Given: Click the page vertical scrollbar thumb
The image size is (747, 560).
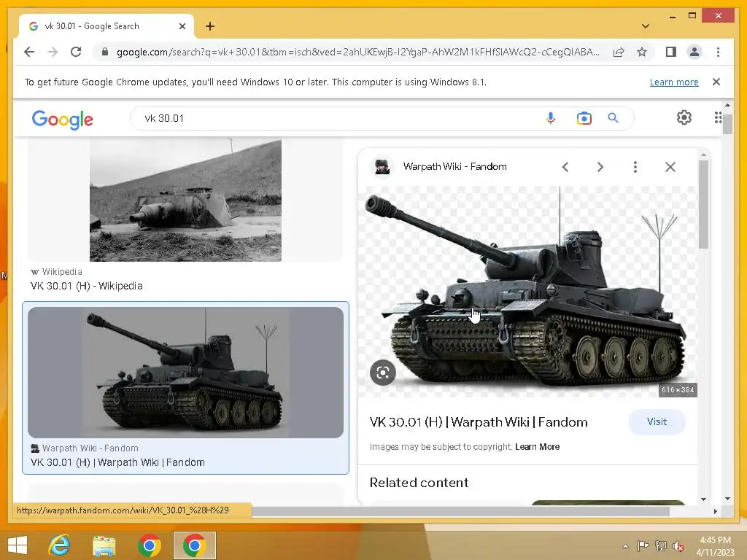Looking at the screenshot, I should point(727,124).
